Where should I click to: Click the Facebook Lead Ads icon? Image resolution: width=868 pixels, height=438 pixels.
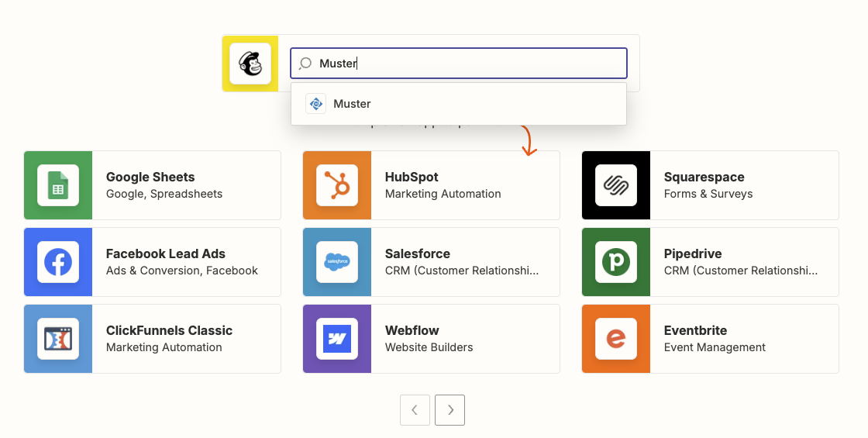click(58, 262)
